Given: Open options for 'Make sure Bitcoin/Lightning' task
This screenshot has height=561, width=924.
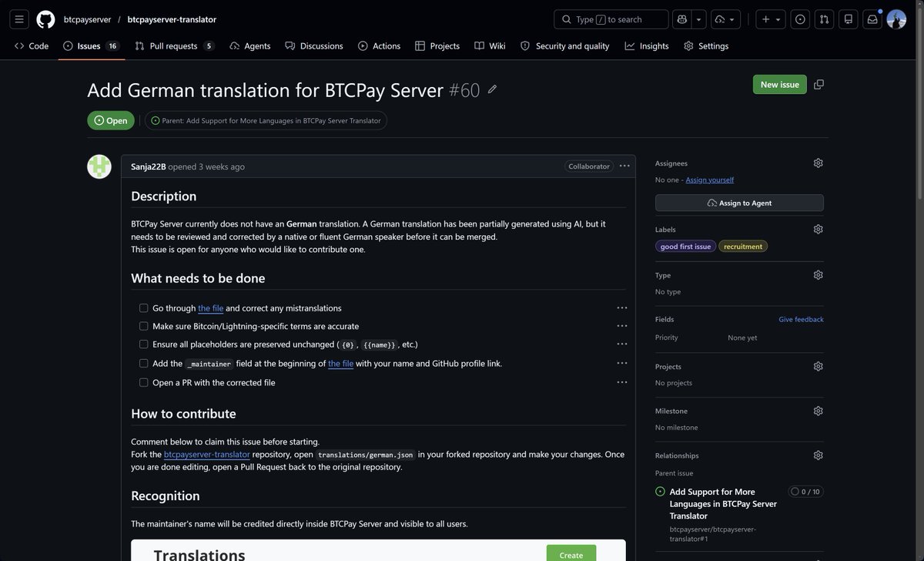Looking at the screenshot, I should pos(622,326).
